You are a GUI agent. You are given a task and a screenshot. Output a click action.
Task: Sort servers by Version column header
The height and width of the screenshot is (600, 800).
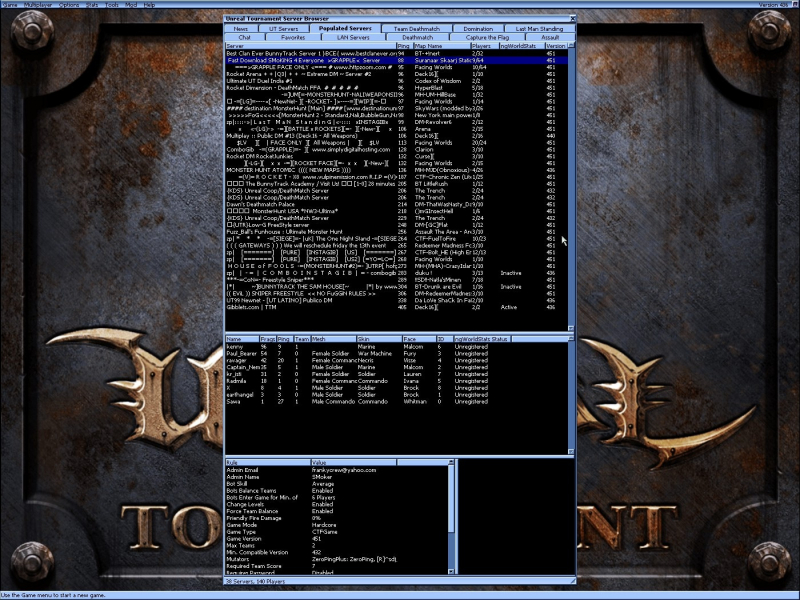[x=556, y=46]
